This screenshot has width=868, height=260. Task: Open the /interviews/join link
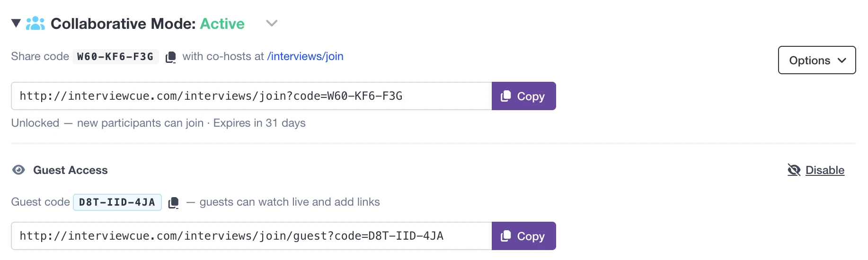tap(305, 56)
